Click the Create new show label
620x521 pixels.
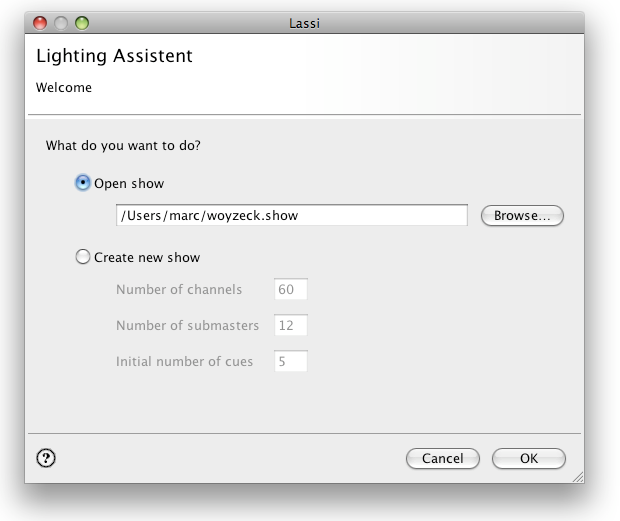click(147, 257)
